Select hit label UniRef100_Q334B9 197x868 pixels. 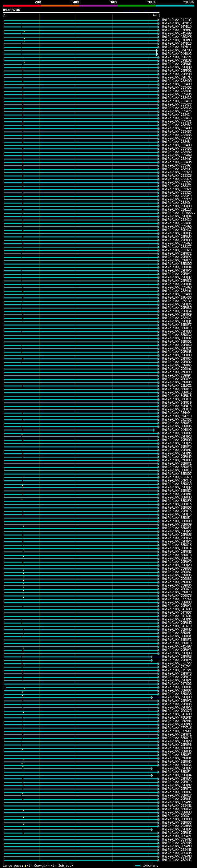point(177,125)
